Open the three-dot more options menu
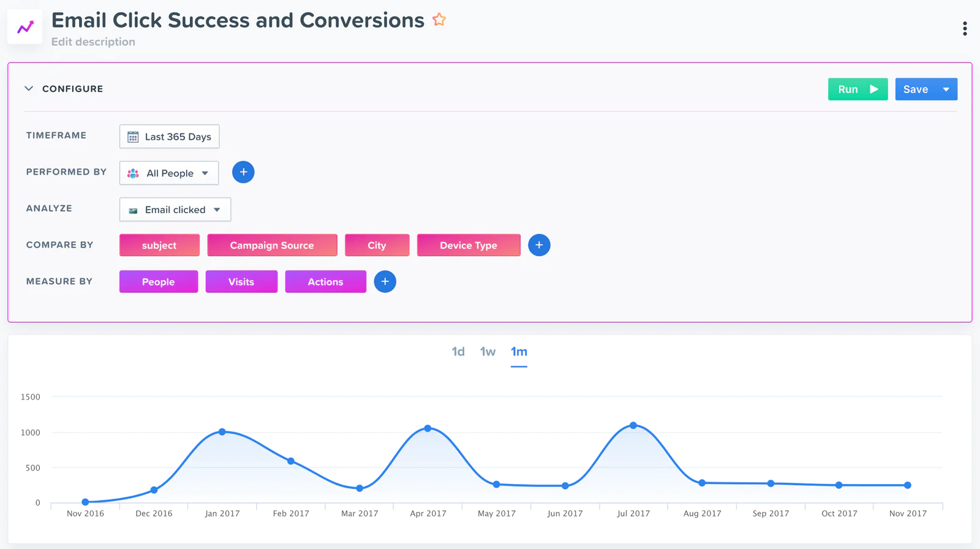The height and width of the screenshot is (549, 980). point(965,29)
